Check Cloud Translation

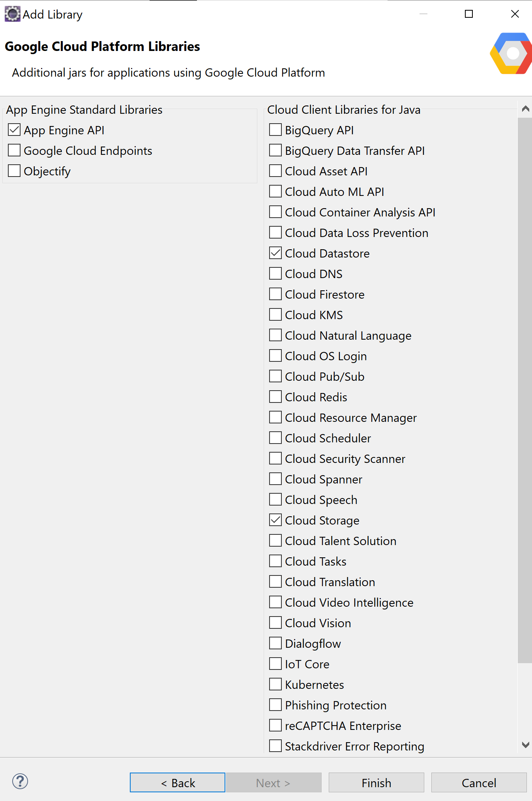pos(275,581)
